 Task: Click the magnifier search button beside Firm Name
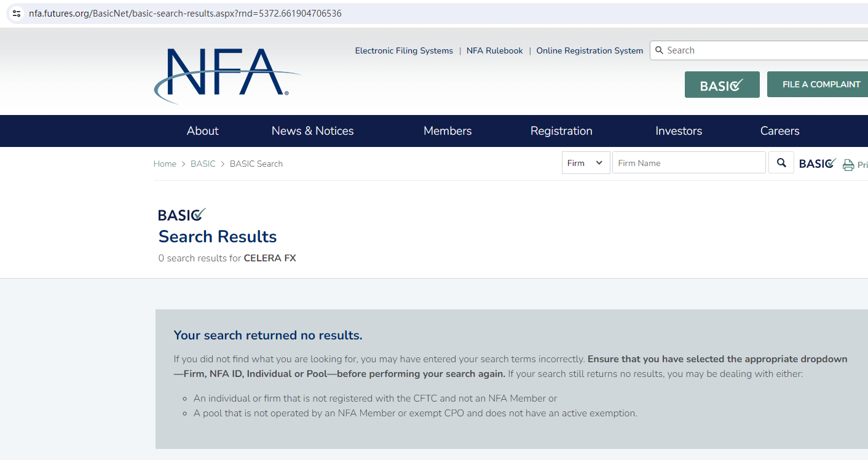(781, 163)
